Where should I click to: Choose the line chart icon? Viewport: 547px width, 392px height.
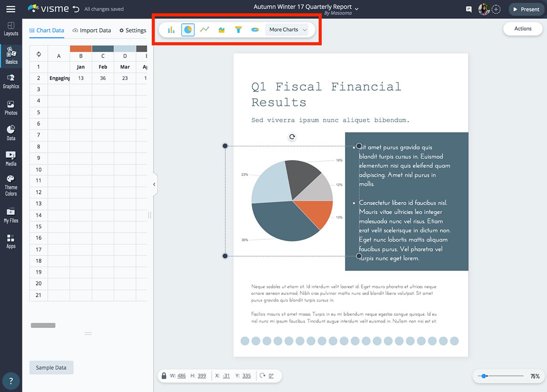click(x=205, y=30)
